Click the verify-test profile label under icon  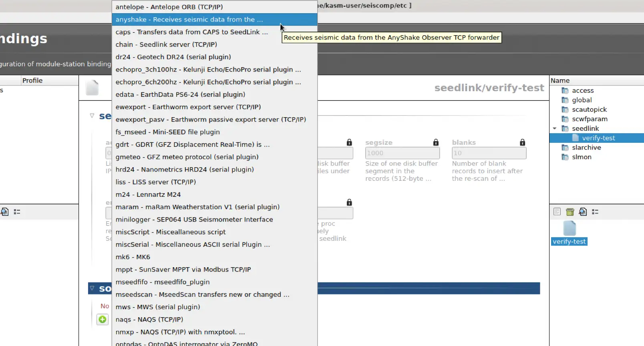click(x=569, y=242)
